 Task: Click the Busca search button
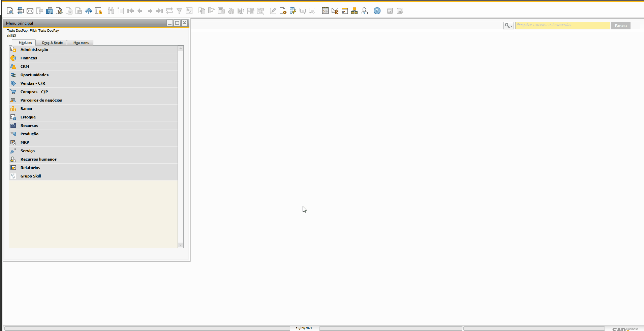[x=621, y=26]
